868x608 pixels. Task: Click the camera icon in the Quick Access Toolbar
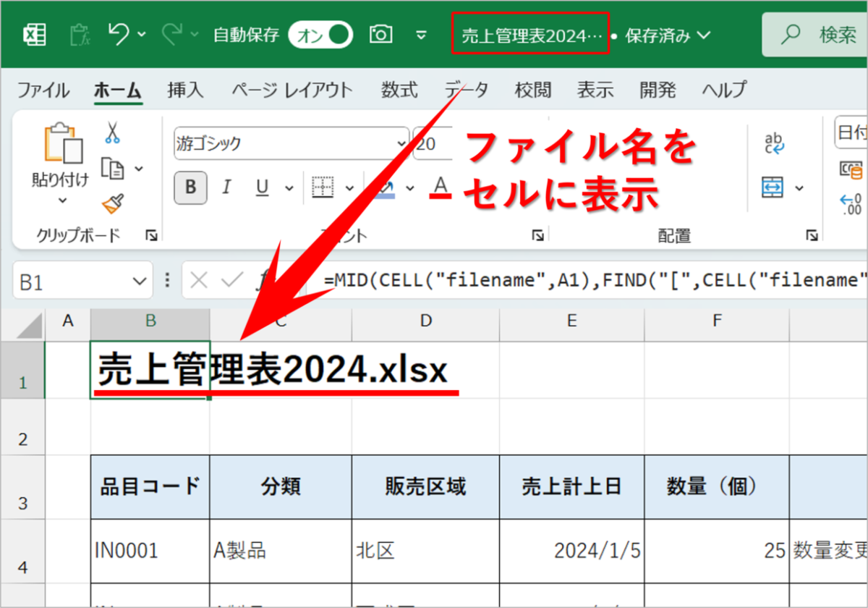click(x=381, y=34)
